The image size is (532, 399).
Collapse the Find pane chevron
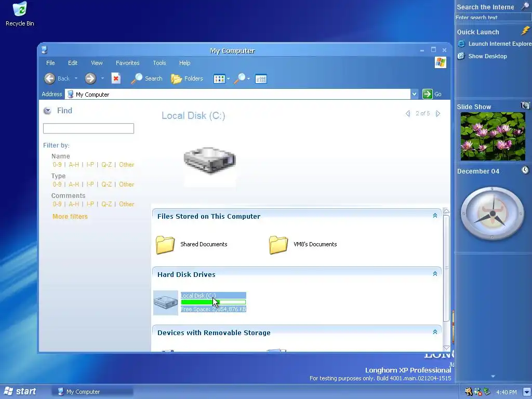[x=47, y=111]
